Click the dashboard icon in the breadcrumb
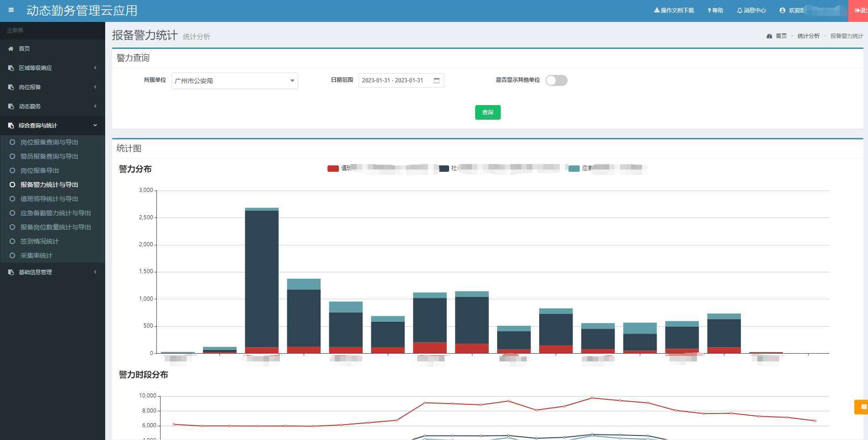Image resolution: width=868 pixels, height=440 pixels. point(769,36)
